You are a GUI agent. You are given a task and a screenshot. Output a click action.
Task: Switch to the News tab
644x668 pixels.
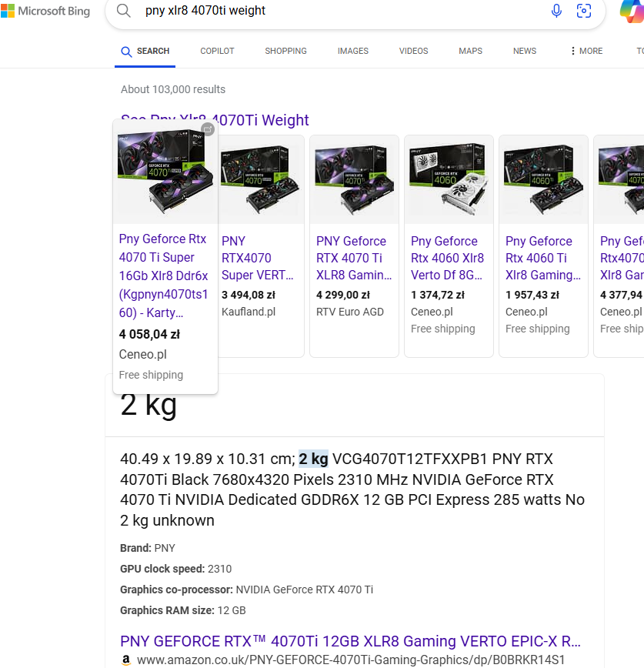point(525,51)
